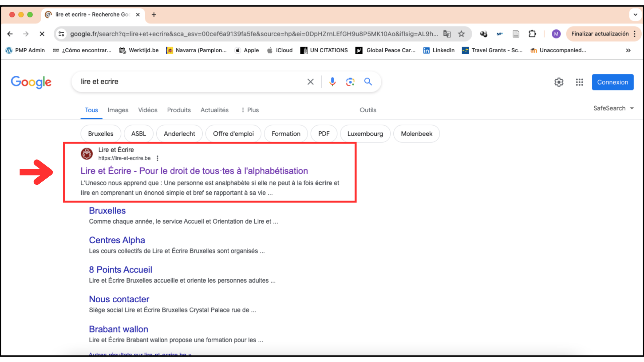This screenshot has width=644, height=362.
Task: Open Google Lens image search icon
Action: (350, 82)
